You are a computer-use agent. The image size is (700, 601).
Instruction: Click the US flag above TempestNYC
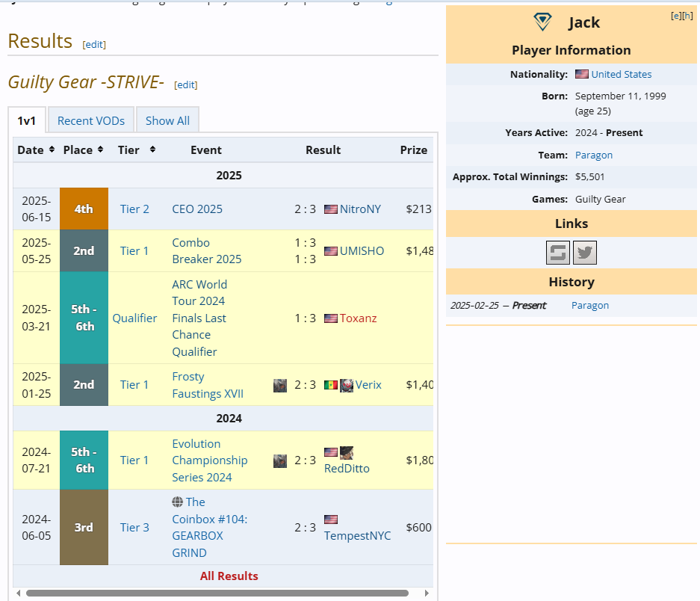click(x=331, y=520)
